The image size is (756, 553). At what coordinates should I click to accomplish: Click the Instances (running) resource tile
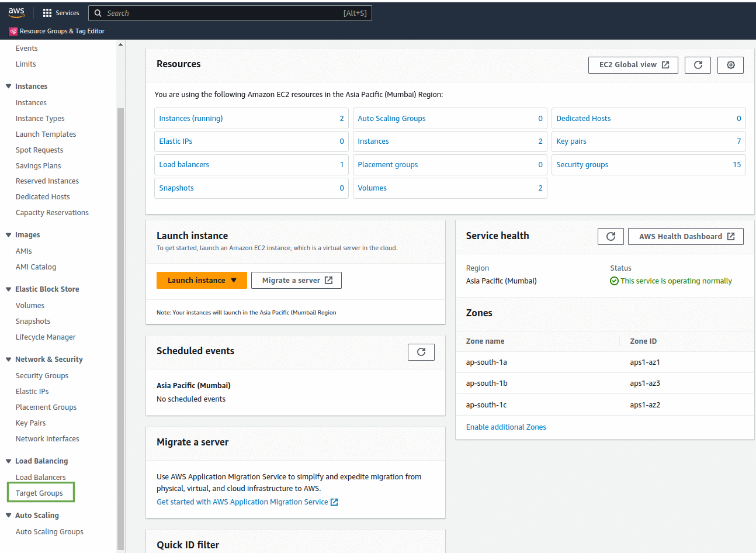[251, 118]
